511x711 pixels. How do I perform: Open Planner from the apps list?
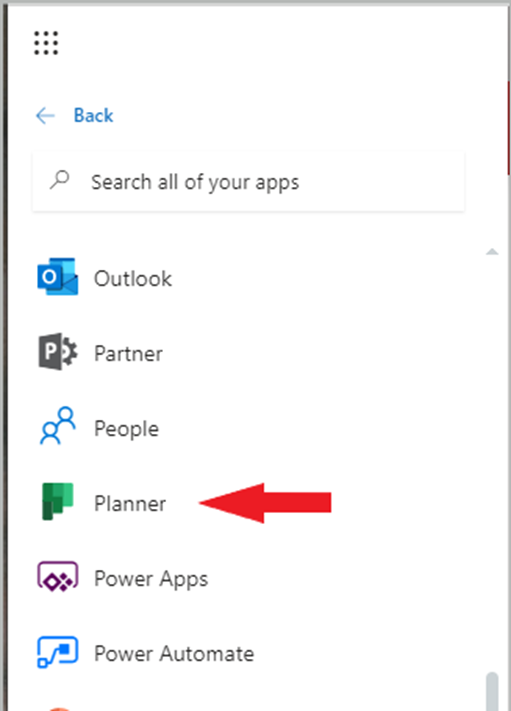pyautogui.click(x=130, y=503)
